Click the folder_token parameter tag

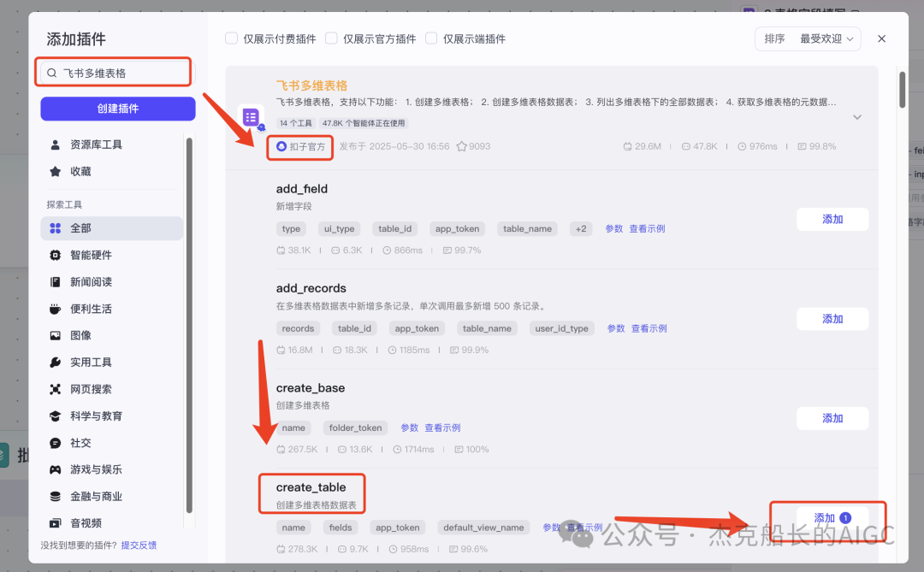355,428
